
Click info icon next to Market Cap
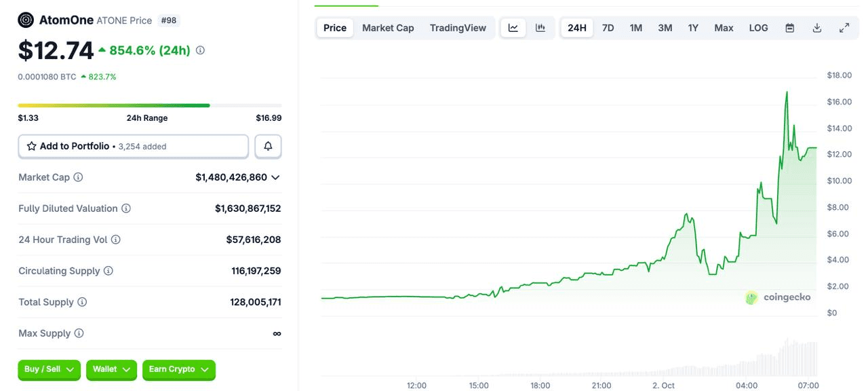pos(78,177)
